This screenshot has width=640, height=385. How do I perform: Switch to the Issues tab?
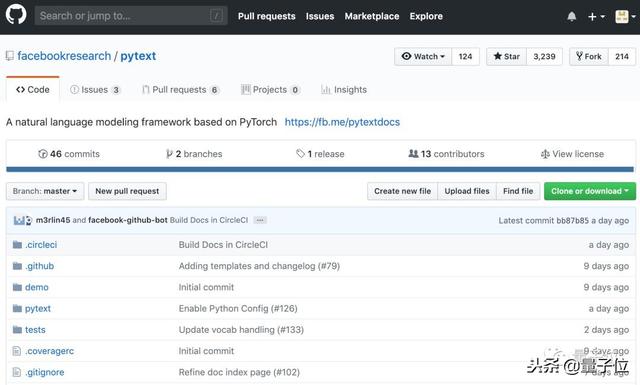tap(95, 89)
